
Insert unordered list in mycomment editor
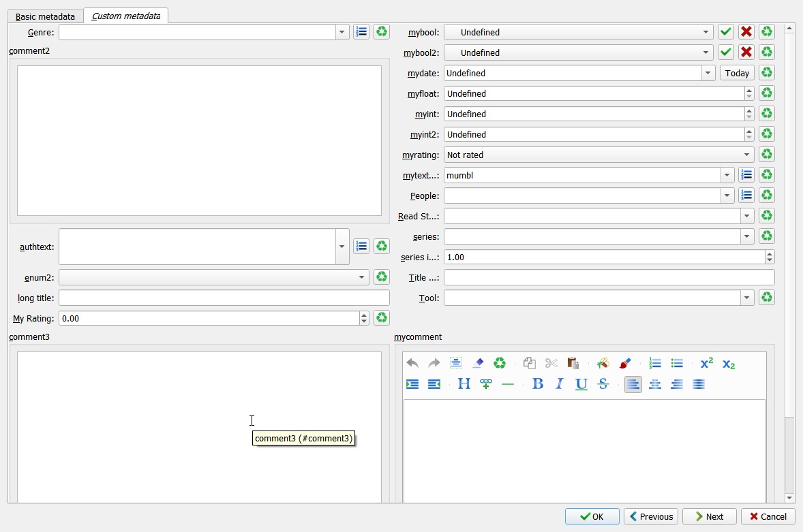(x=676, y=363)
